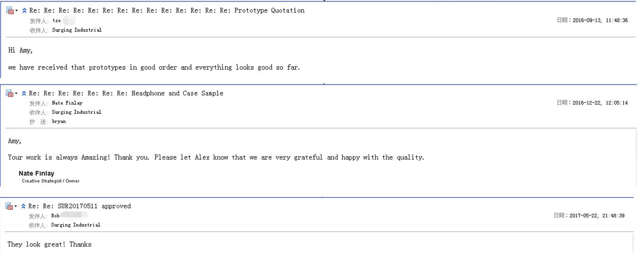
Task: Open the dropdown arrow next to SUR20170511 email icon
Action: click(16, 207)
